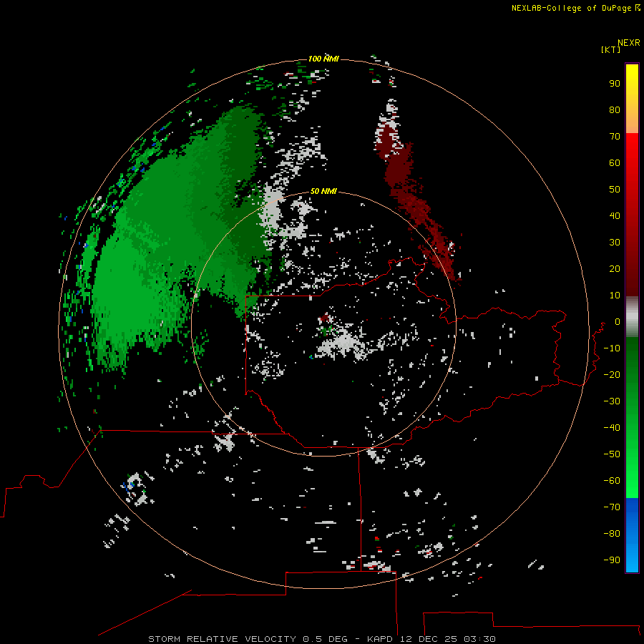Click the NEXLAB-College of DuPage credit text

tap(575, 8)
